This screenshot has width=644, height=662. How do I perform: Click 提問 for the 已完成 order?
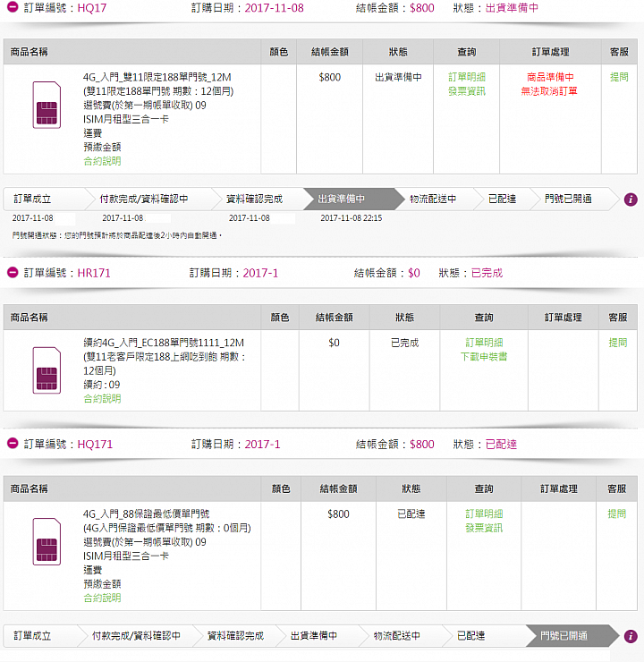[617, 343]
